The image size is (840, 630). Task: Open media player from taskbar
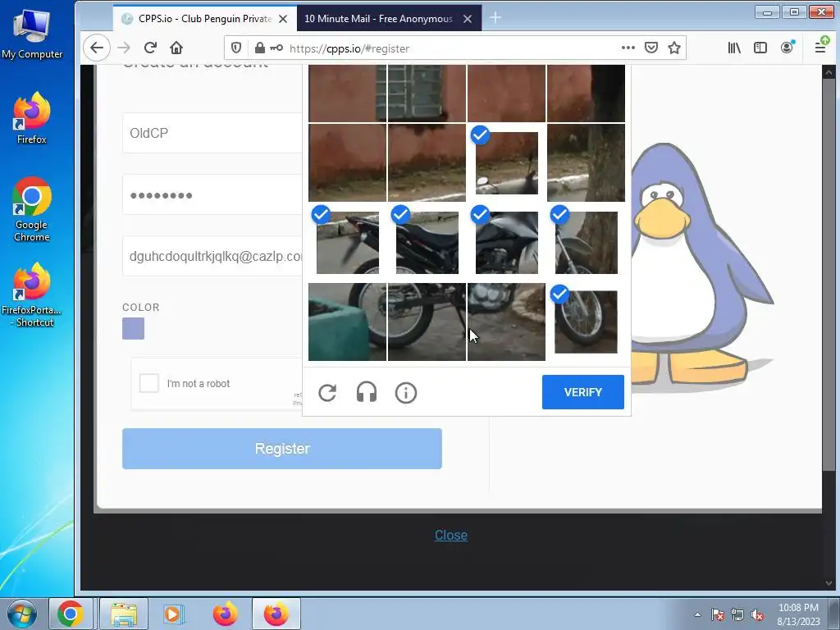tap(172, 614)
